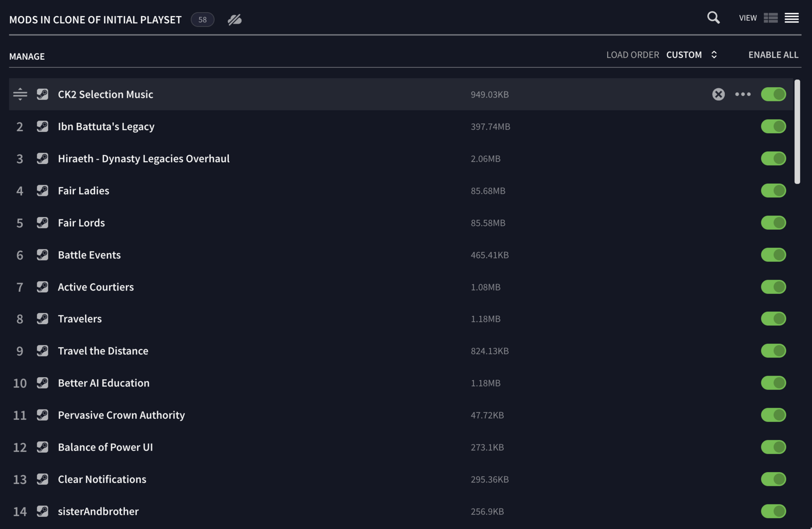This screenshot has height=529, width=812.
Task: Turn off the Fair Ladies mod
Action: [x=773, y=191]
